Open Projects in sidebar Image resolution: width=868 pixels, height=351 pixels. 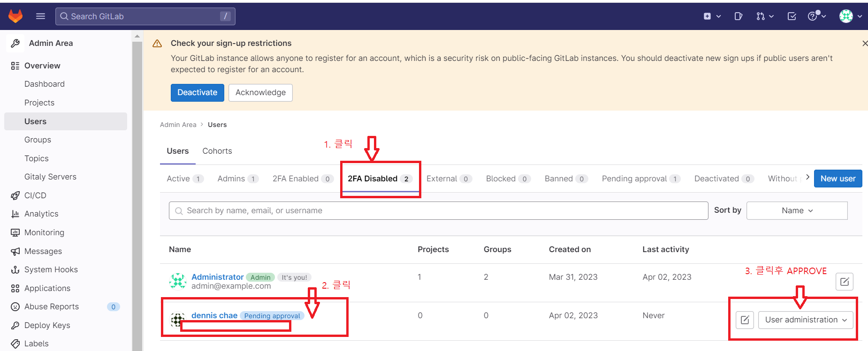point(39,103)
